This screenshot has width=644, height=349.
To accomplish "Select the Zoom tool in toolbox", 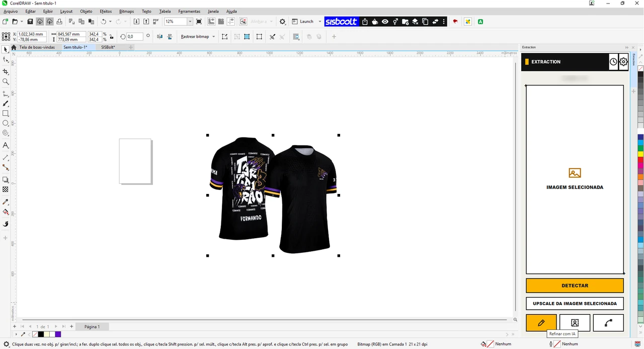I will [6, 82].
